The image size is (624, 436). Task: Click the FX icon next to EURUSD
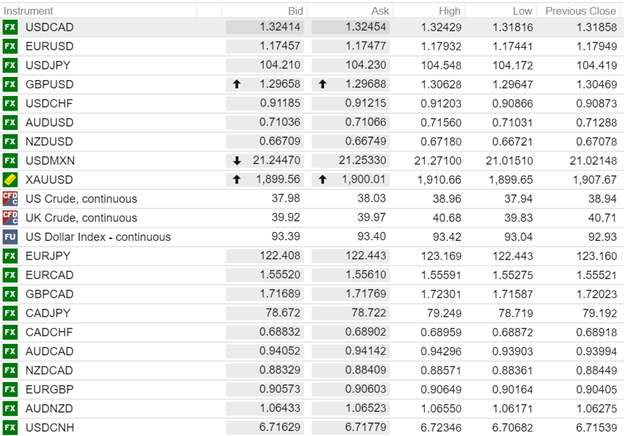pyautogui.click(x=10, y=46)
